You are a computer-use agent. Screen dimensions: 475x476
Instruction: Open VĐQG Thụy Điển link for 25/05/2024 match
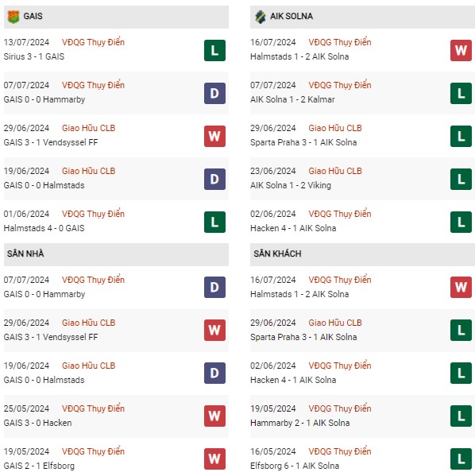click(x=93, y=408)
